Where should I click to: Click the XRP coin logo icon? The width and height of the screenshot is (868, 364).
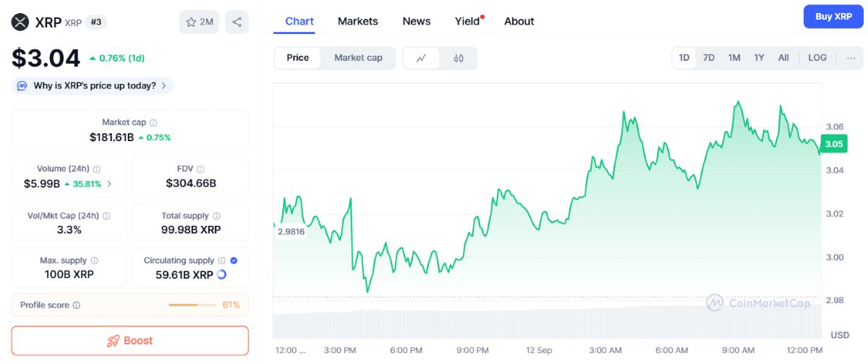20,22
